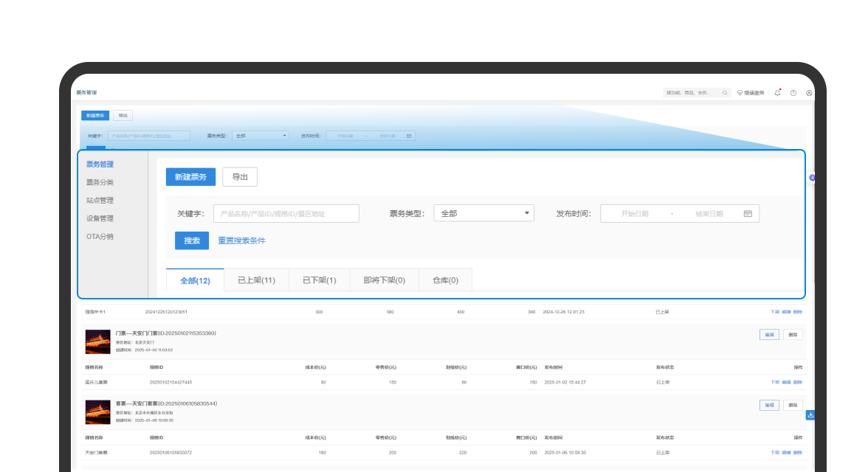The image size is (868, 472).
Task: Click 删除 link in 天安门套票 row
Action: click(x=798, y=453)
